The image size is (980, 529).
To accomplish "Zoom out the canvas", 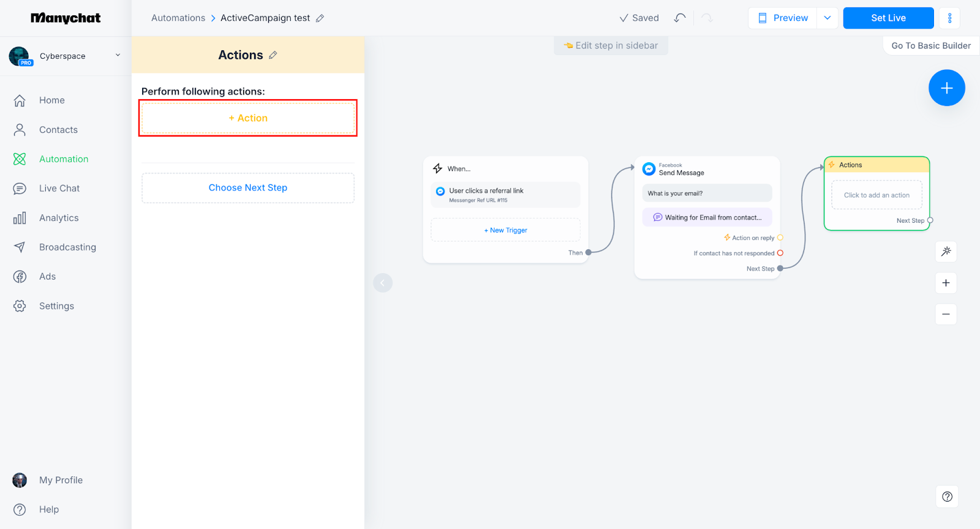I will [946, 314].
